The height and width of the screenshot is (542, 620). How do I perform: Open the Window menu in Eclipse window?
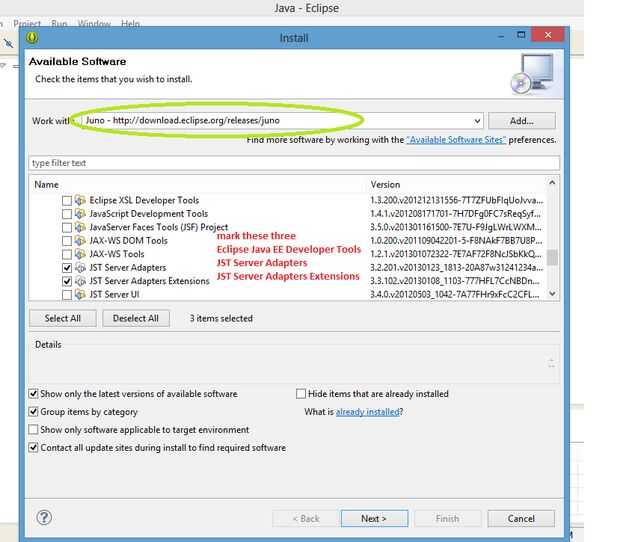pyautogui.click(x=94, y=24)
